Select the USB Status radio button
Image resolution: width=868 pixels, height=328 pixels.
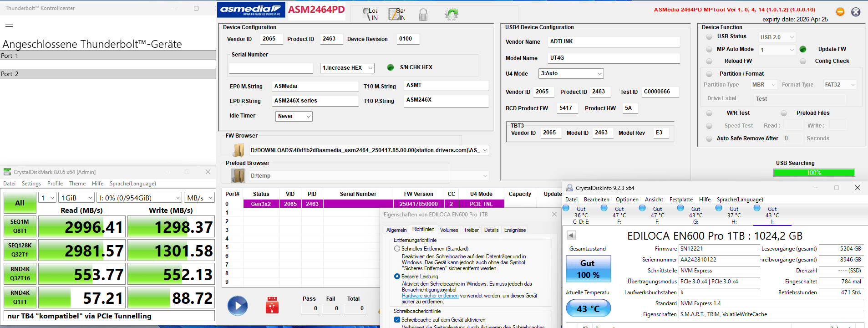(709, 37)
